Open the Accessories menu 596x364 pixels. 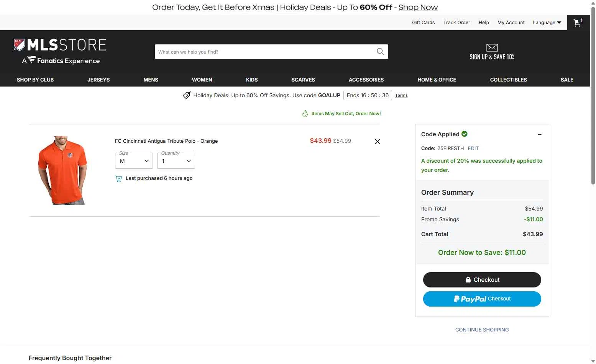pos(366,80)
